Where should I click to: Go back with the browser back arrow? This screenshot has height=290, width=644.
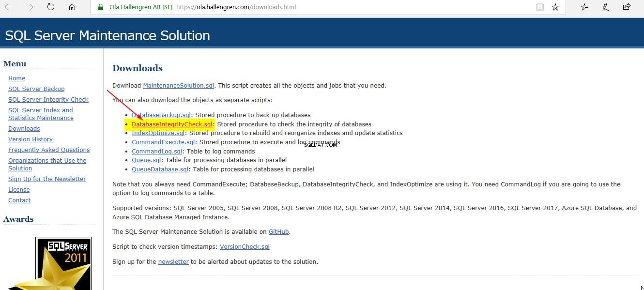click(x=8, y=7)
